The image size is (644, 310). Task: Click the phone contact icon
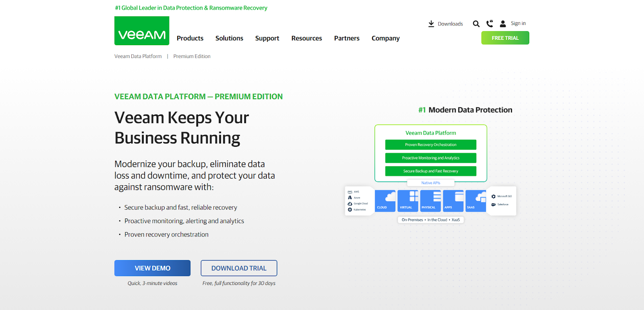489,24
